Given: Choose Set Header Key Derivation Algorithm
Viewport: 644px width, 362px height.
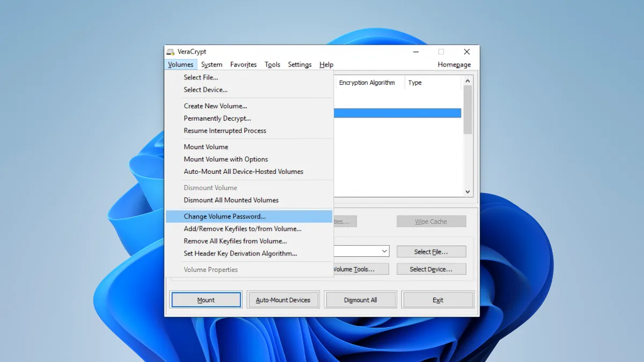Looking at the screenshot, I should pyautogui.click(x=240, y=254).
